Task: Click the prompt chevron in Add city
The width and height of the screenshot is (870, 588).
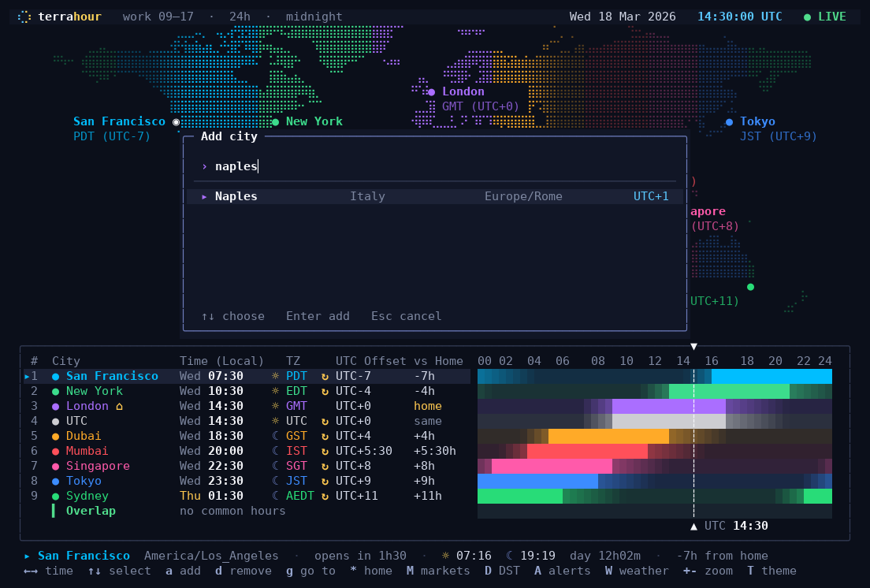Action: click(204, 166)
